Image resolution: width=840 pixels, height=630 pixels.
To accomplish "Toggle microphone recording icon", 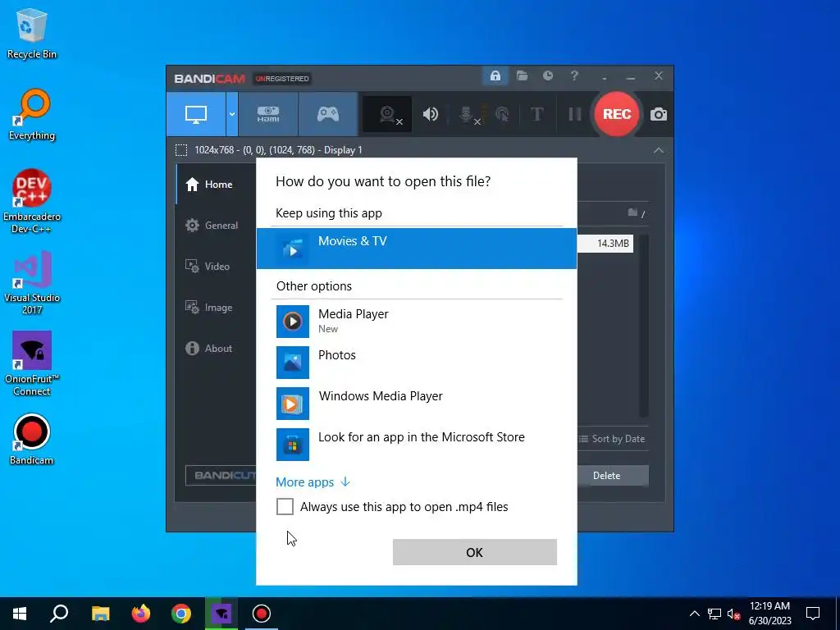I will pos(467,114).
